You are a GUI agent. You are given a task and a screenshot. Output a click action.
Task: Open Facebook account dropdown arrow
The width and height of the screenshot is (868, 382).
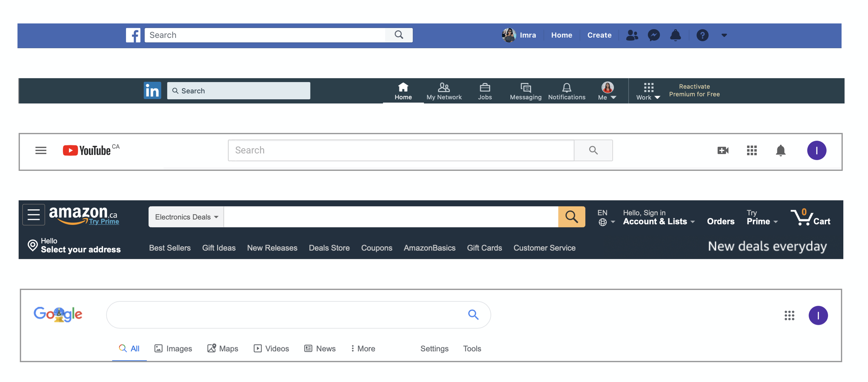(724, 35)
